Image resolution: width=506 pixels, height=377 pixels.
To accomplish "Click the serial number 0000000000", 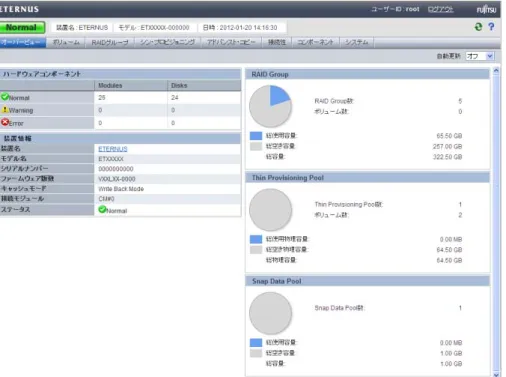I will (116, 169).
